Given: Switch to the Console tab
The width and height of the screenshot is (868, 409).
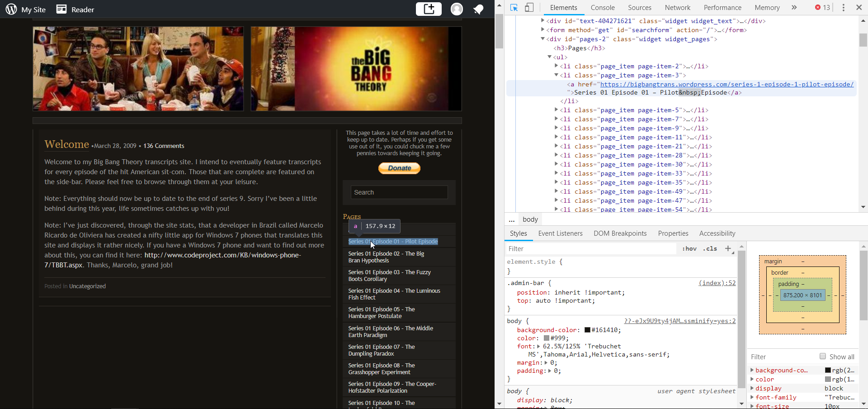Looking at the screenshot, I should 603,8.
